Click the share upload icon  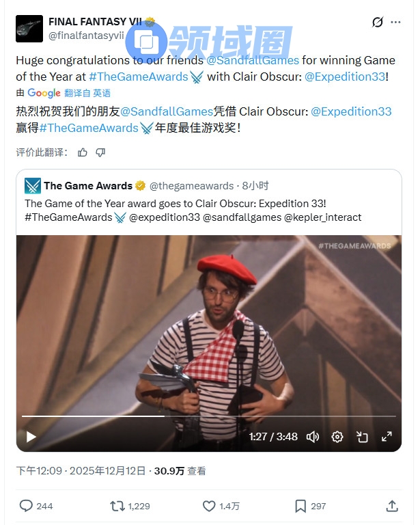392,506
